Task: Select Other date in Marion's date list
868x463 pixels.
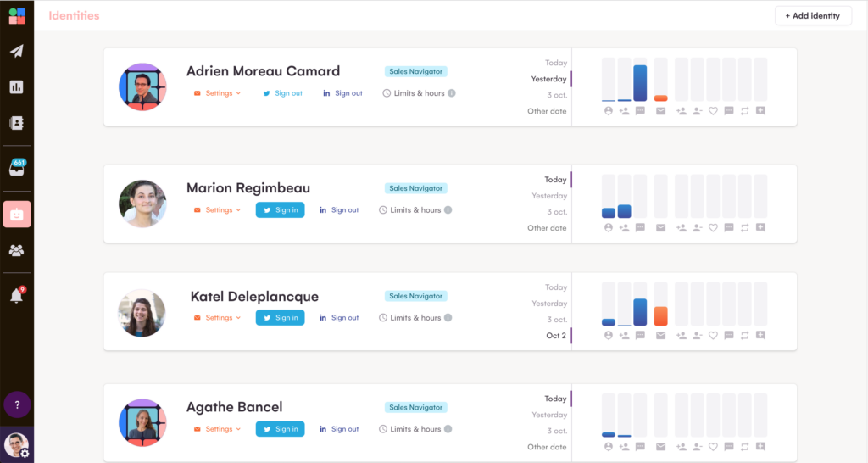Action: click(547, 228)
